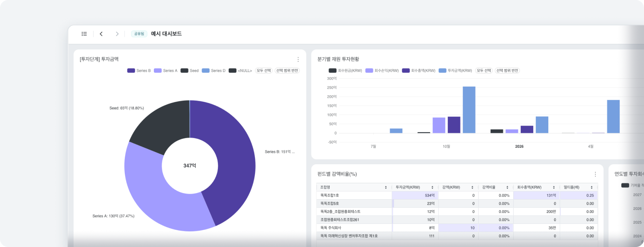
Task: Select the 똑똑 미래혁신성장 벤처투자조합 제1호 row
Action: 349,236
